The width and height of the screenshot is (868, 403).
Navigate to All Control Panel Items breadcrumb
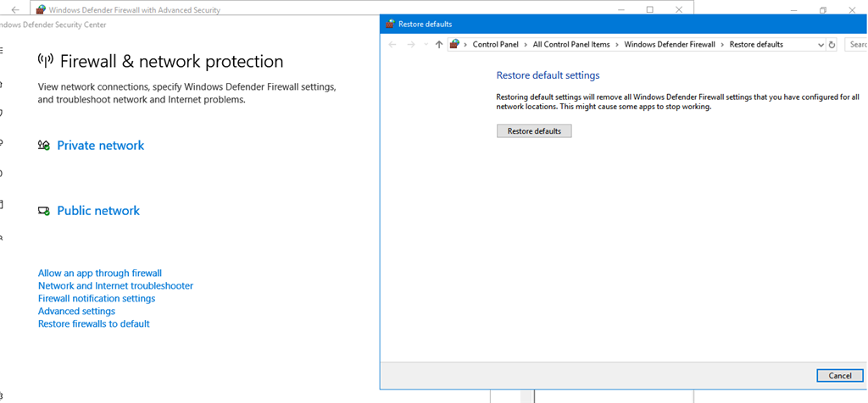pyautogui.click(x=571, y=45)
